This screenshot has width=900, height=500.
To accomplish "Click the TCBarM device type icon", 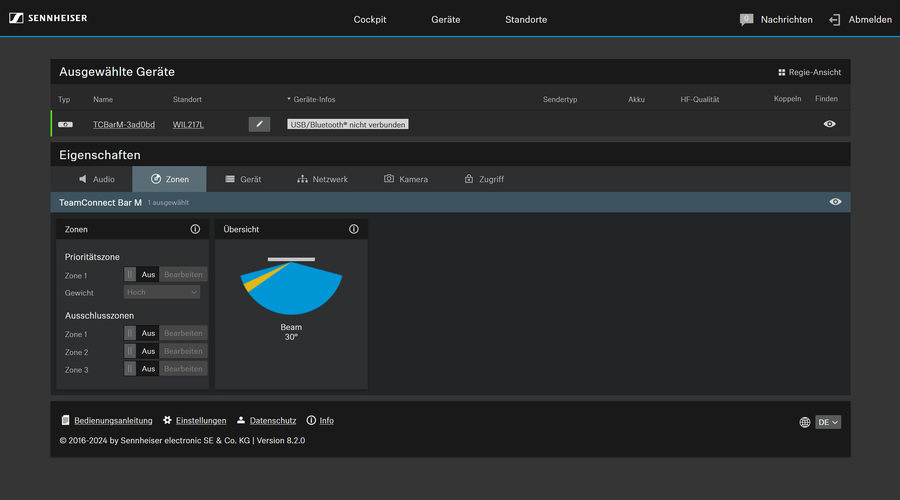I will (65, 125).
